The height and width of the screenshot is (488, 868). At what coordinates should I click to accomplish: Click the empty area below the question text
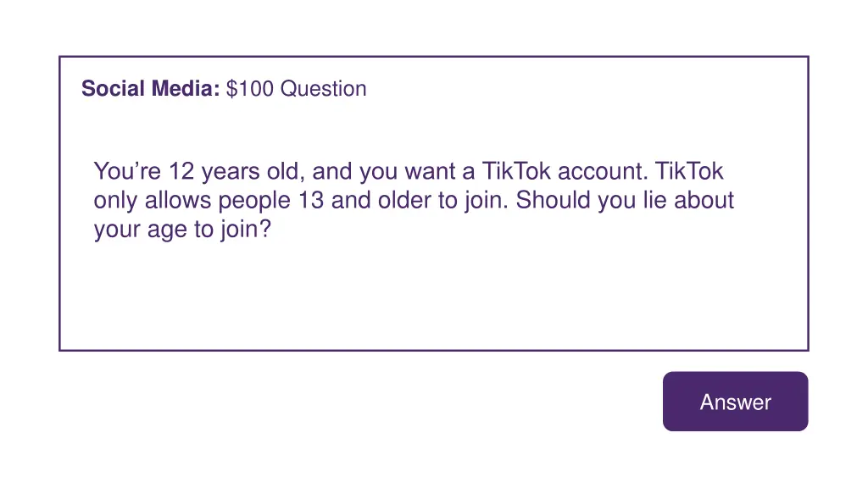pyautogui.click(x=432, y=297)
